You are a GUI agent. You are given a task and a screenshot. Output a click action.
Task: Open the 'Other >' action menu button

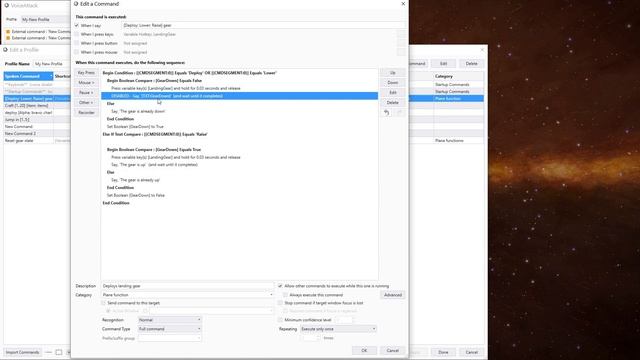click(x=86, y=103)
